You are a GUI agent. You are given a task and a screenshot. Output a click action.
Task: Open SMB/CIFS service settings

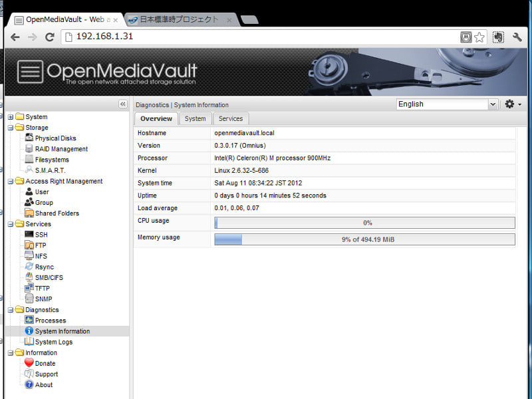coord(49,278)
